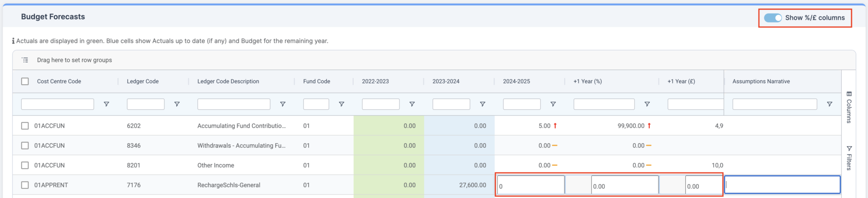Click filter icon for Ledger Code column
The height and width of the screenshot is (198, 868).
[177, 104]
